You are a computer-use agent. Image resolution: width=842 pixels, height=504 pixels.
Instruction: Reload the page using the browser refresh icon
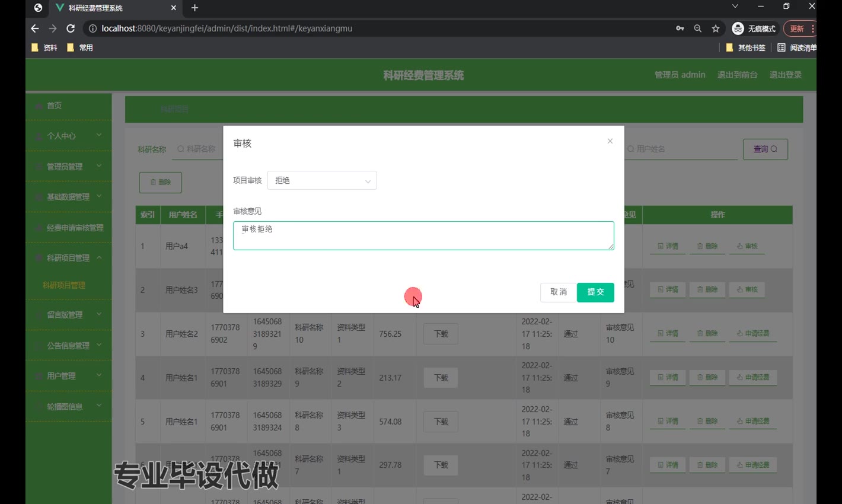point(71,28)
